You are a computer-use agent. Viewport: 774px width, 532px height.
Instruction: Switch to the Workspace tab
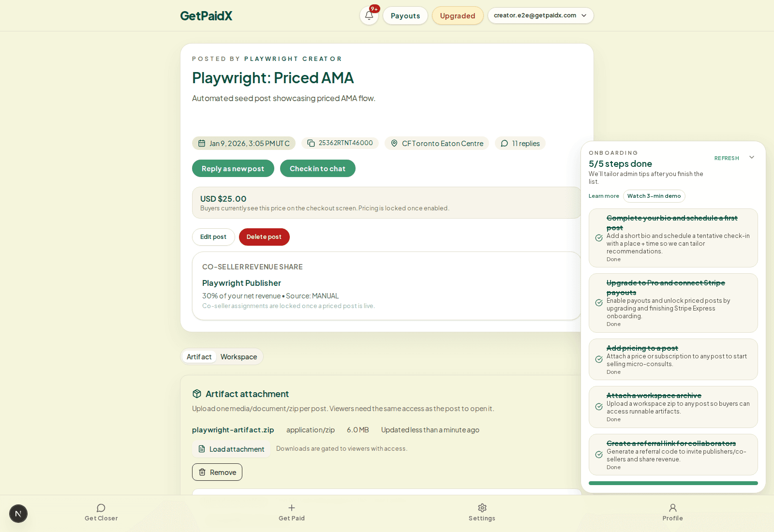click(x=238, y=356)
